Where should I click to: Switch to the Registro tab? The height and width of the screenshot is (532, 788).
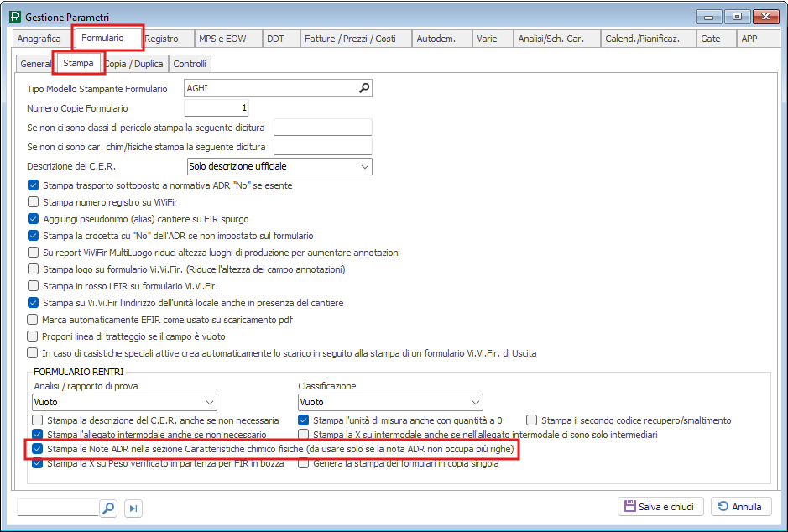point(161,39)
